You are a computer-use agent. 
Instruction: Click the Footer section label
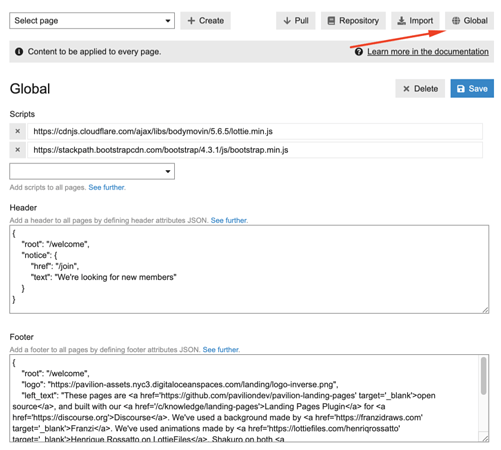[22, 337]
